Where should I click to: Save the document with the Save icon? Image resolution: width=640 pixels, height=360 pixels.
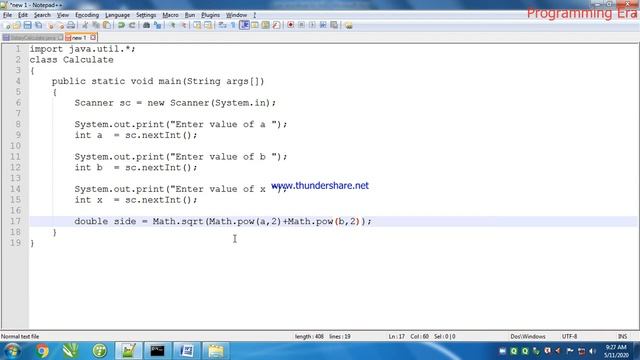tap(27, 25)
